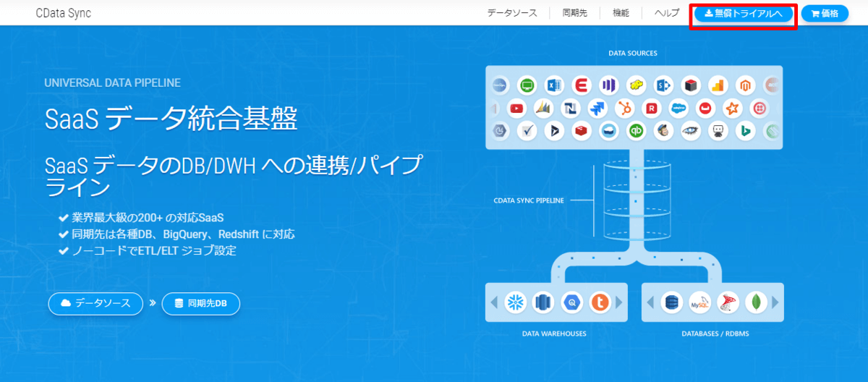Click the 価格 button
Viewport: 868px width, 382px height.
(x=825, y=14)
